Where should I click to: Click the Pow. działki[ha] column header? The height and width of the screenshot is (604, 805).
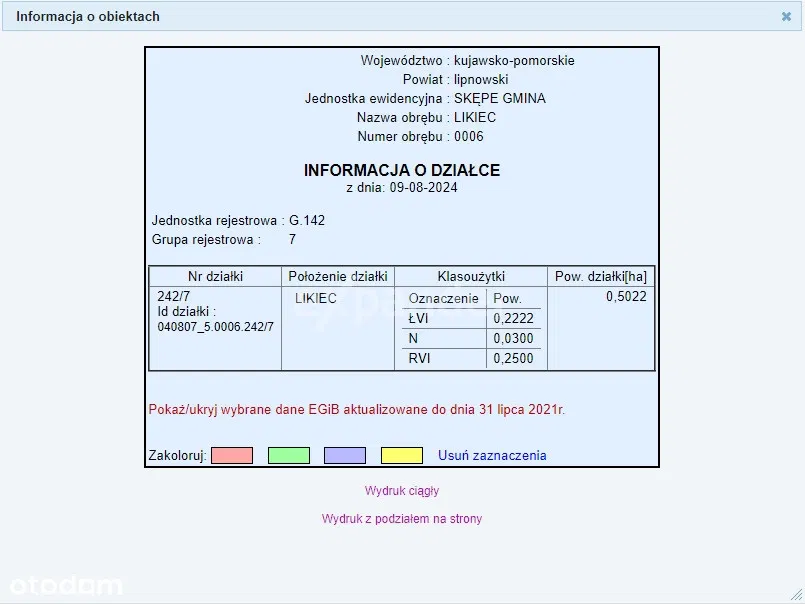tap(602, 276)
